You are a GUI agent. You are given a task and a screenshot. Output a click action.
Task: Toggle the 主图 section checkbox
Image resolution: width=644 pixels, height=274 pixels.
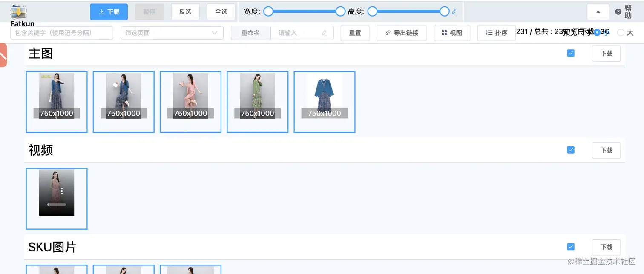[x=571, y=53]
